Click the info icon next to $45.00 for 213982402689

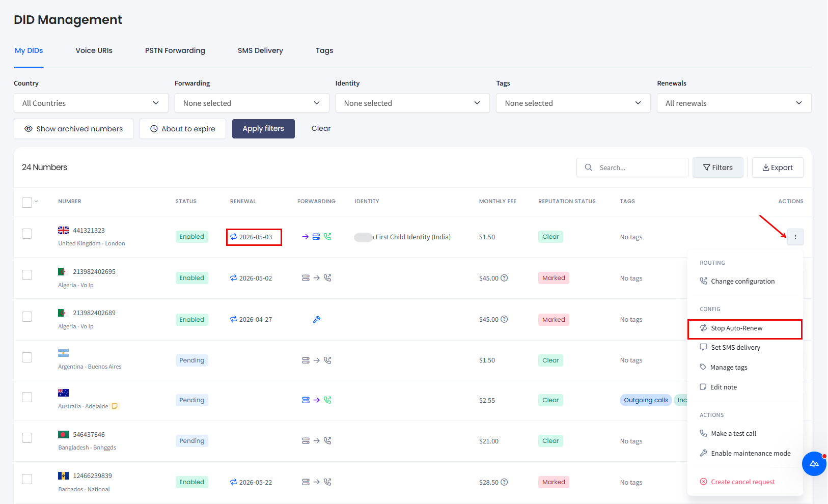pos(504,319)
